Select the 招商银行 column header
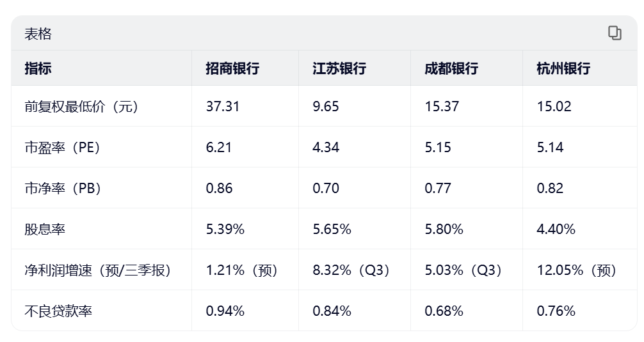 [x=232, y=68]
